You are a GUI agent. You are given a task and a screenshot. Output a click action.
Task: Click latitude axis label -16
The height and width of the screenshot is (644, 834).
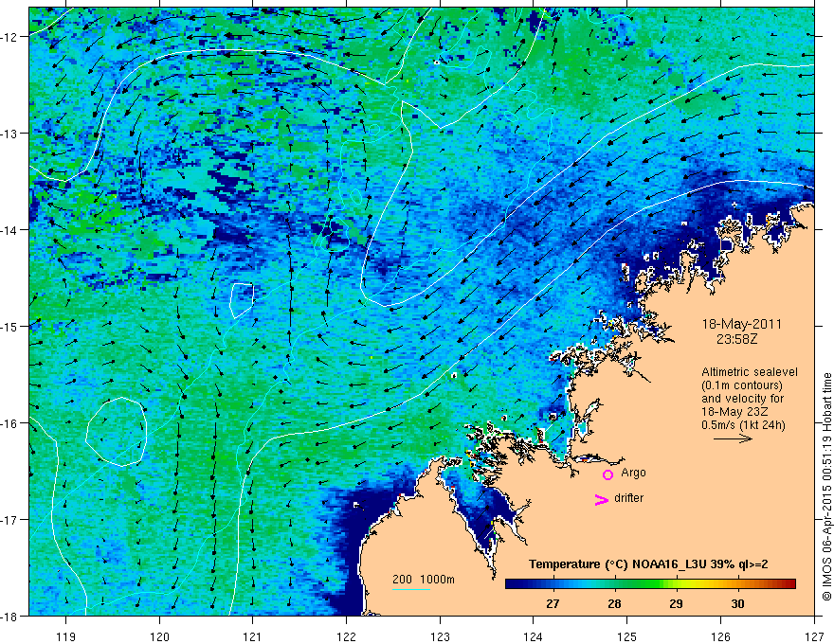click(10, 423)
